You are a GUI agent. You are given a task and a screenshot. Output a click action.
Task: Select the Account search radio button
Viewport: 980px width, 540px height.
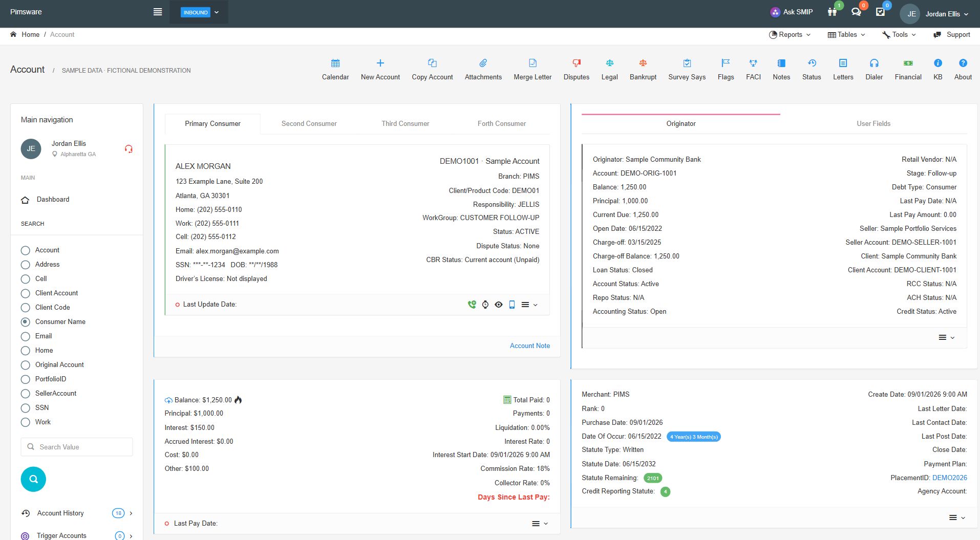click(25, 250)
